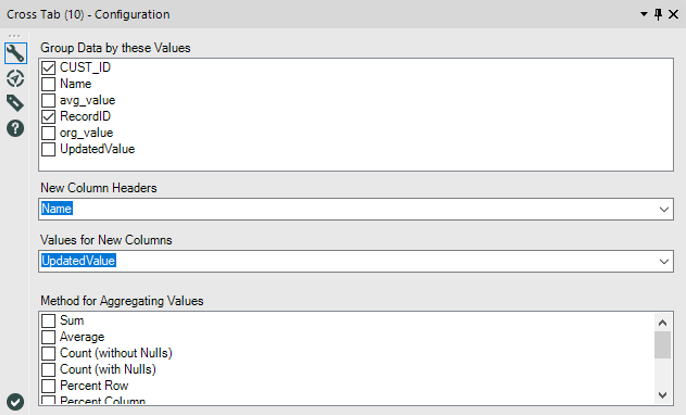Close the Configuration panel
Viewport: 686px width, 415px height.
click(x=673, y=15)
